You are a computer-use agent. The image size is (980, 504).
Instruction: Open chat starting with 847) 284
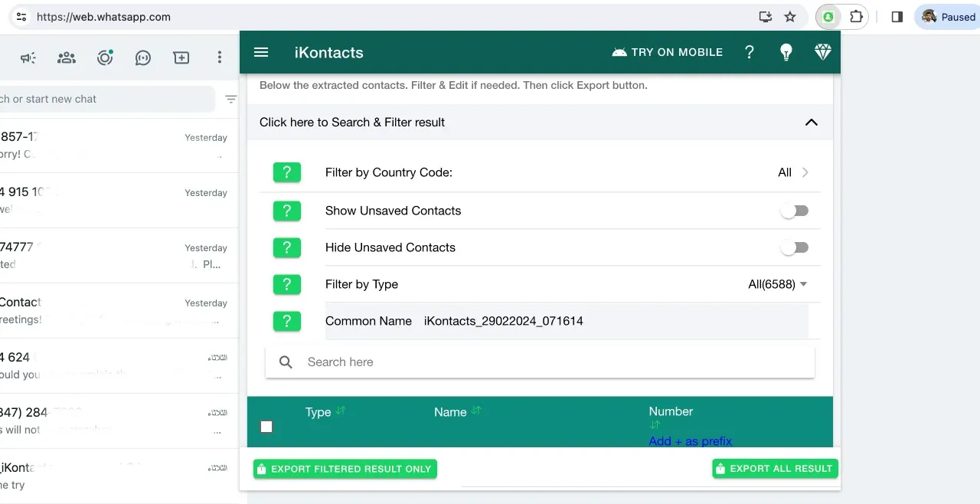pyautogui.click(x=119, y=421)
